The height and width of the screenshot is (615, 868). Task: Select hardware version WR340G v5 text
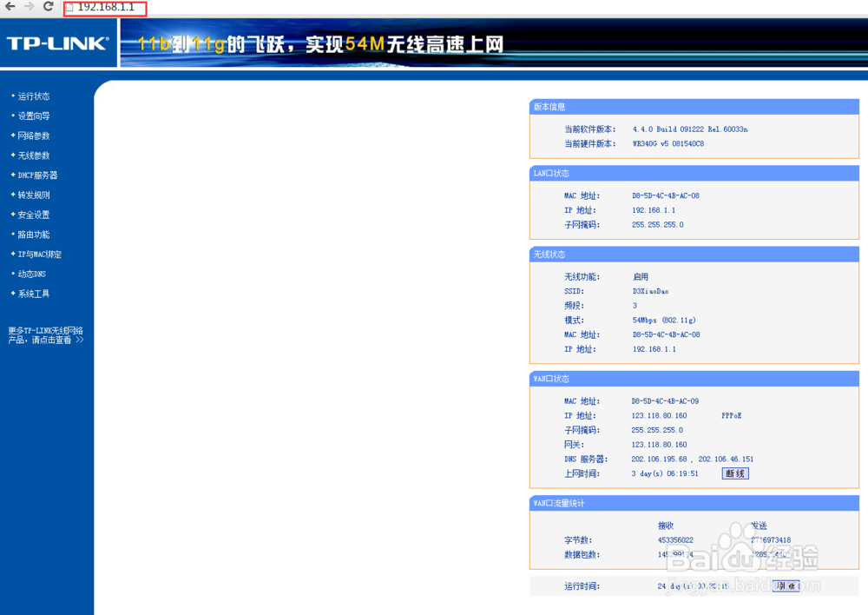[668, 143]
